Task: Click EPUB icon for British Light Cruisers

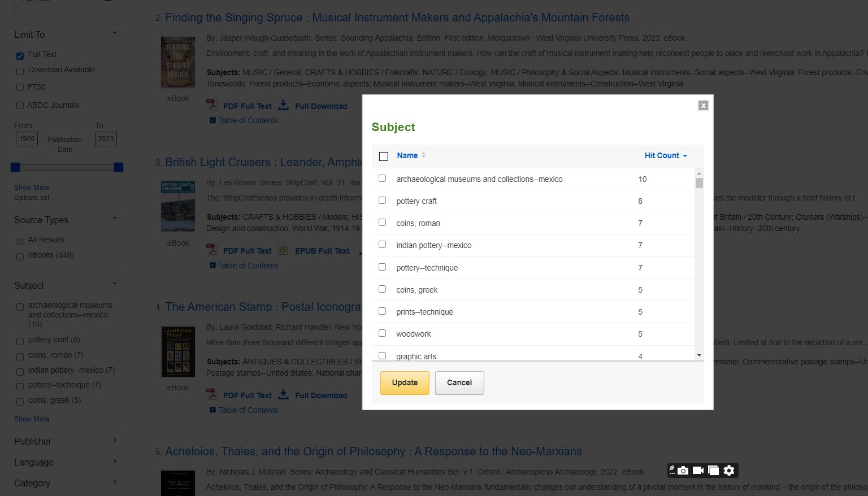Action: (283, 250)
